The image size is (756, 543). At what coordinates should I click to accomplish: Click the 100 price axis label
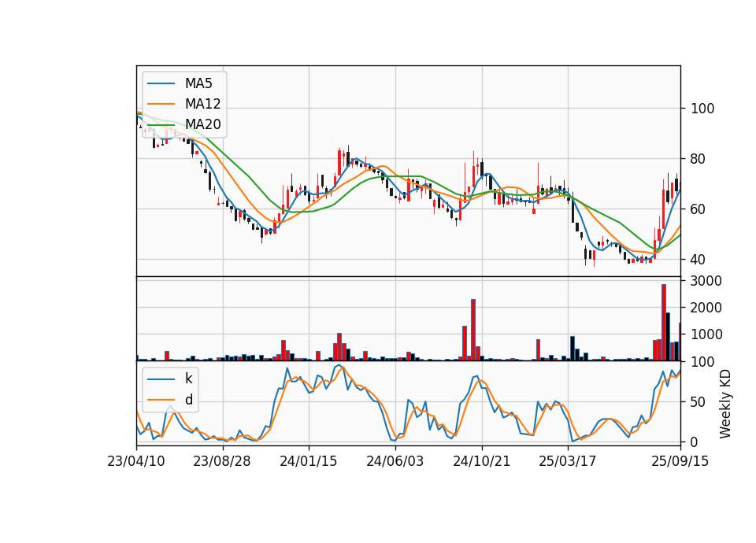click(x=702, y=109)
